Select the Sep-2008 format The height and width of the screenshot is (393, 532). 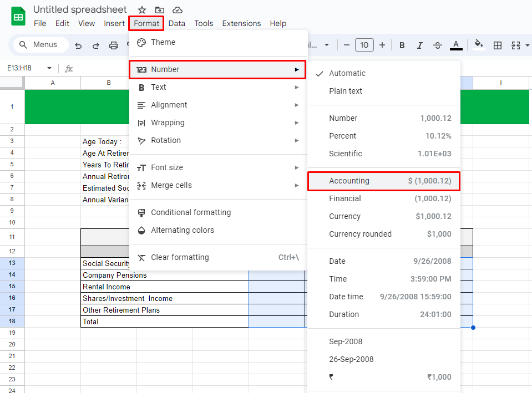tap(384, 341)
